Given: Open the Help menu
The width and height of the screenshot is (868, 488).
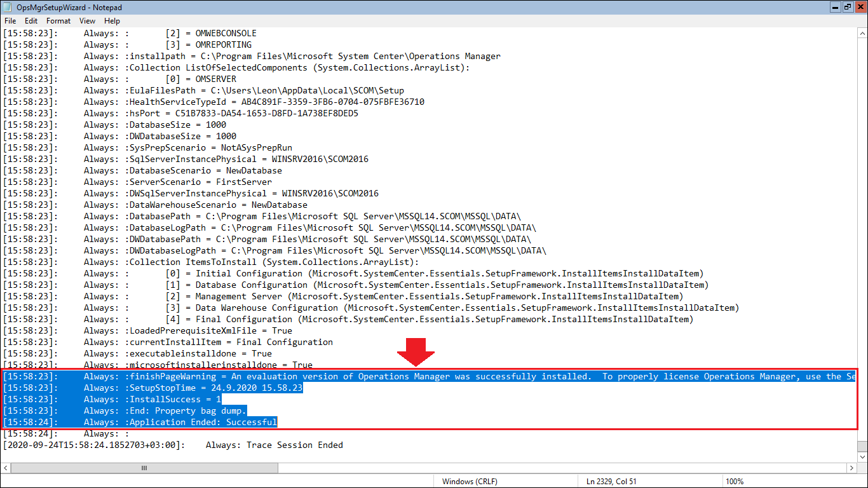Looking at the screenshot, I should coord(112,21).
